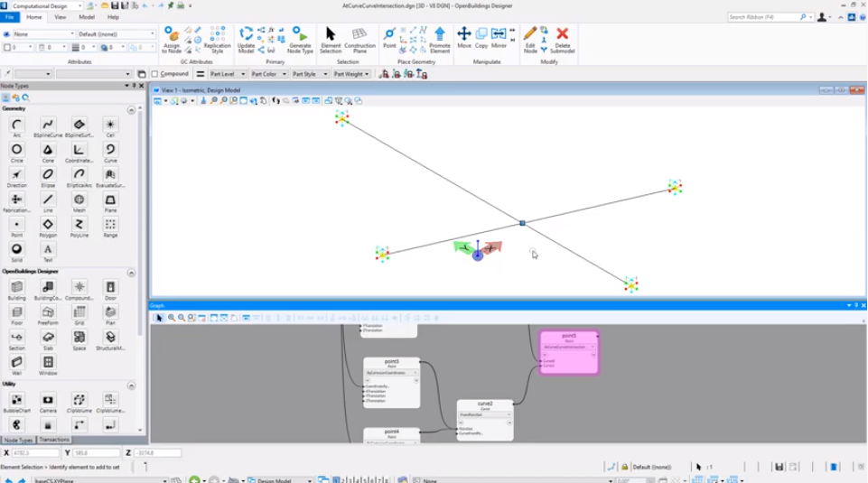Open the Part Level dropdown

point(228,74)
